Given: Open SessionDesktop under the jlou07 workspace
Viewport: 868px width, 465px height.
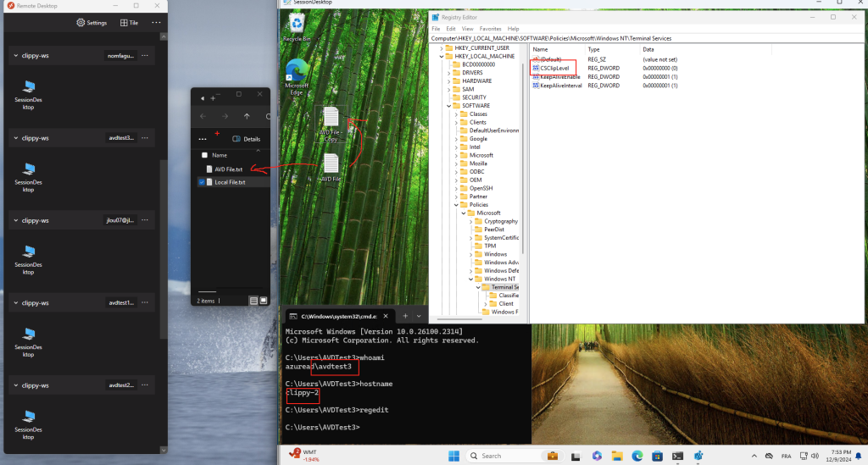Looking at the screenshot, I should 28,260.
